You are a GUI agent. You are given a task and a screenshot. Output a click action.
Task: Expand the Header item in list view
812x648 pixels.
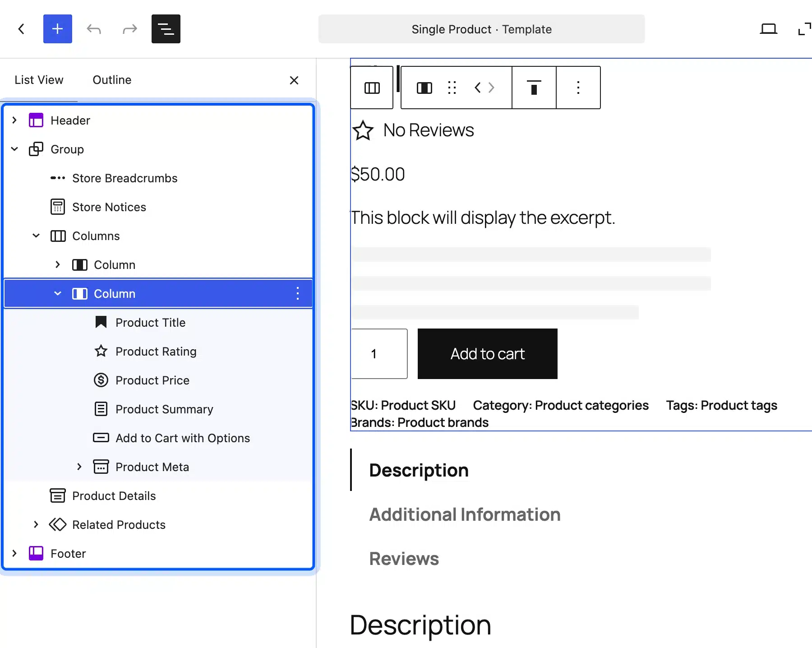[14, 120]
